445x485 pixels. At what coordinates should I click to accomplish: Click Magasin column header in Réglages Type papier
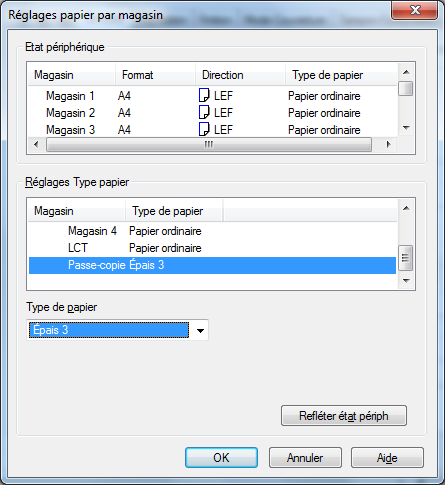point(77,211)
